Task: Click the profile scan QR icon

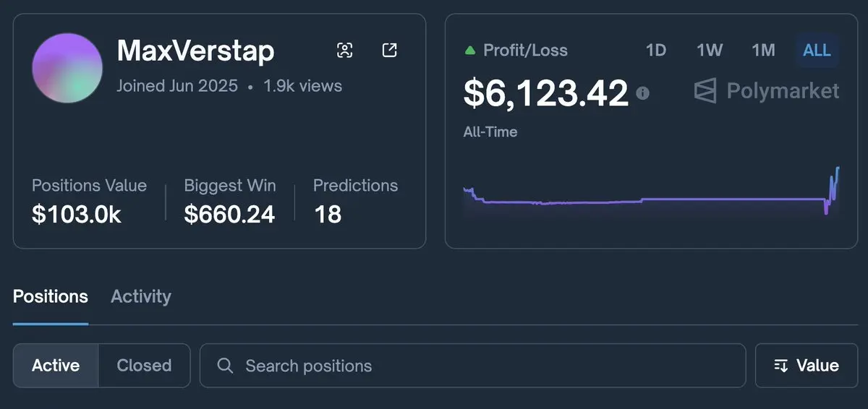Action: coord(345,50)
